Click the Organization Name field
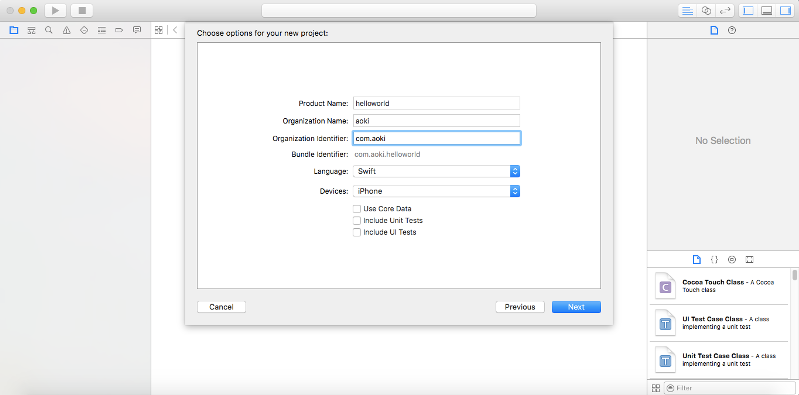The width and height of the screenshot is (799, 395). point(436,121)
